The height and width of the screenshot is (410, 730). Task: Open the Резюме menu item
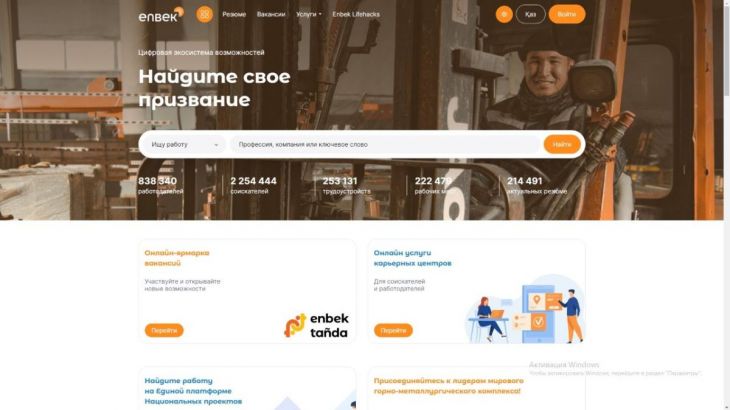pos(234,14)
